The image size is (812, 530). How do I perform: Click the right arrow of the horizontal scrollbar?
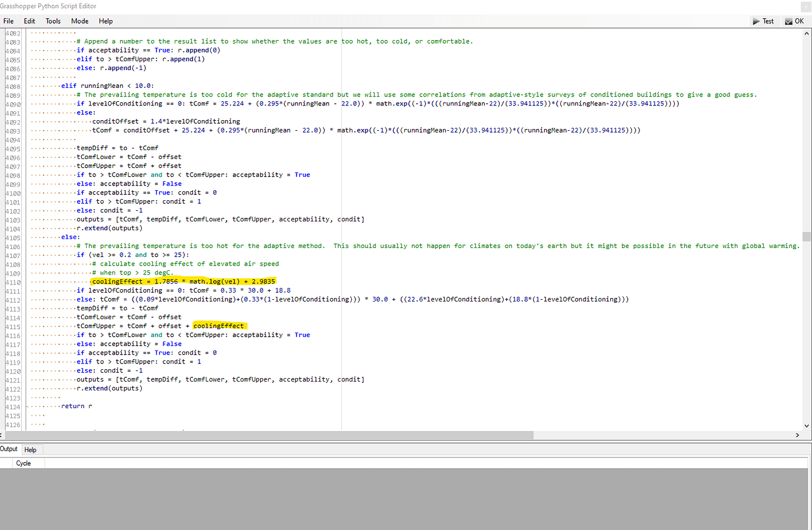coord(797,434)
